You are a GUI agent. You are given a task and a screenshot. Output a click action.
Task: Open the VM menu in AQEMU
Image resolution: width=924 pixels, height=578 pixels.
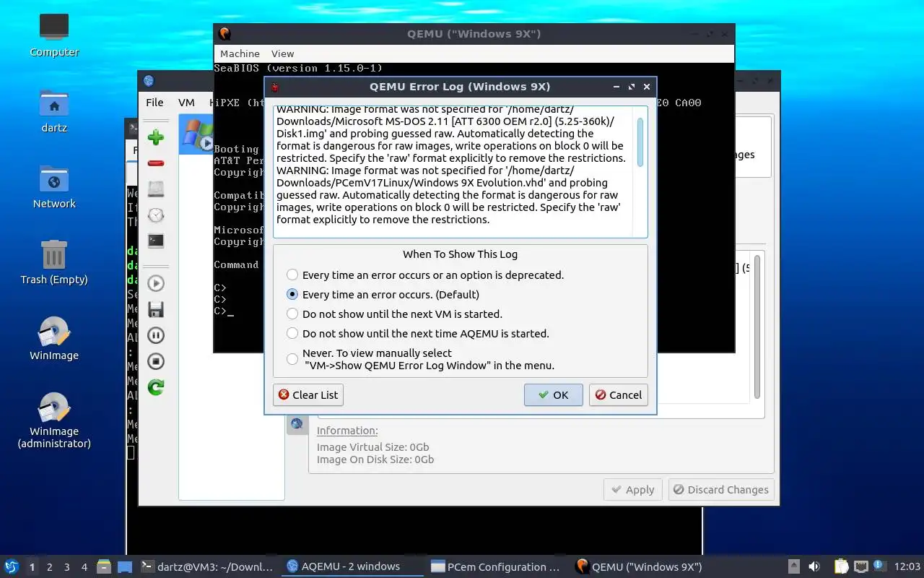(x=186, y=103)
